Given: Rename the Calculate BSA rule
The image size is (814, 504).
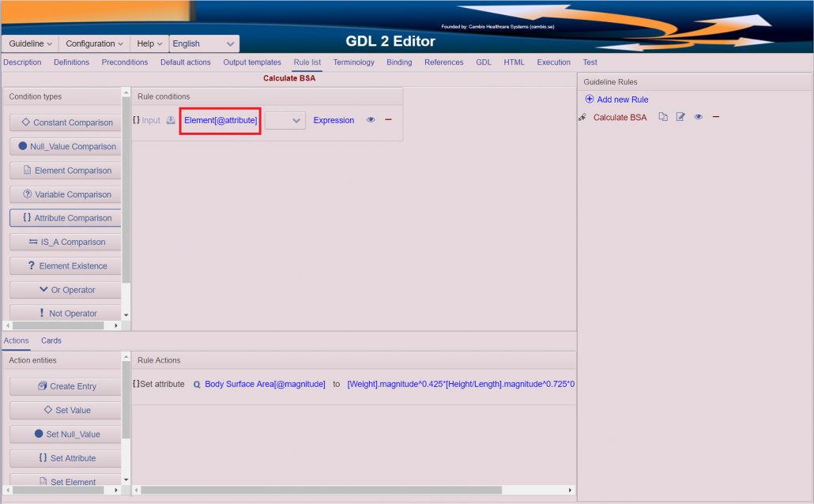Looking at the screenshot, I should pyautogui.click(x=680, y=116).
